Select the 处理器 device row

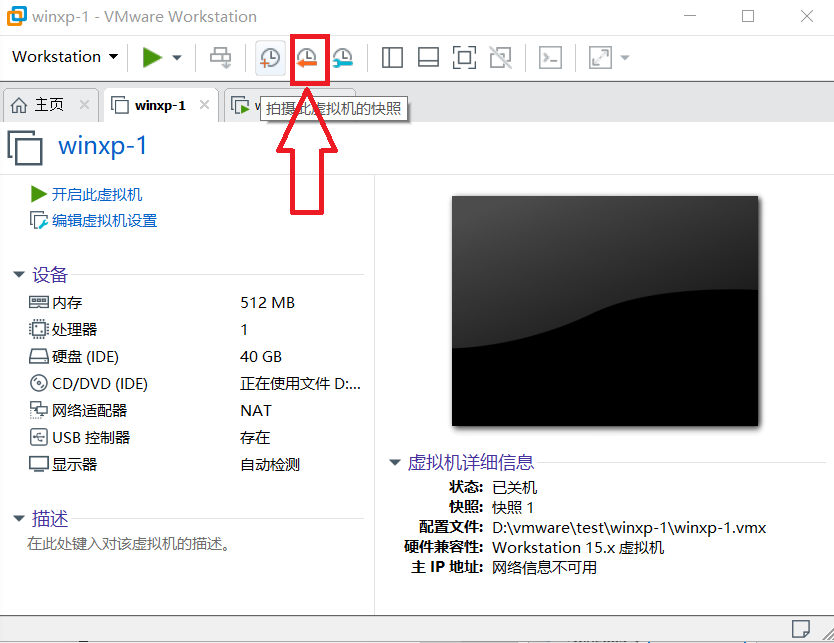click(196, 330)
